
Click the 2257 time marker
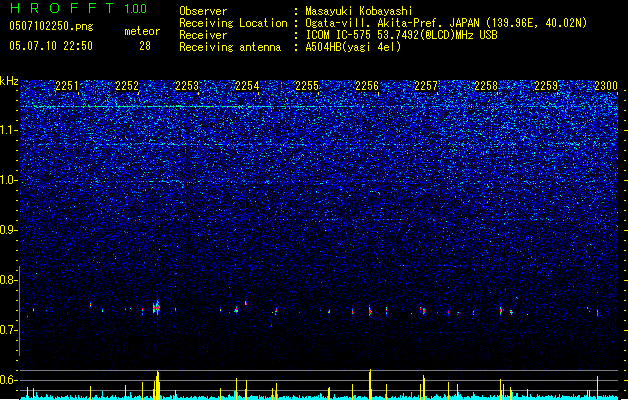[426, 86]
